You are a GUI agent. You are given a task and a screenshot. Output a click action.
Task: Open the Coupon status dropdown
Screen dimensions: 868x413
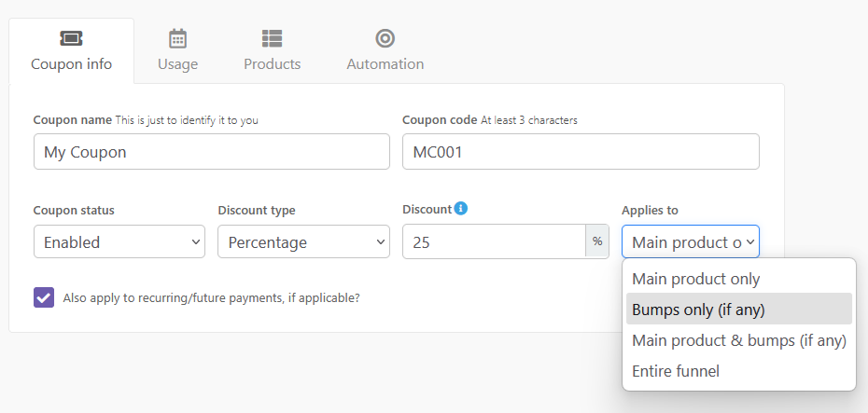point(119,241)
